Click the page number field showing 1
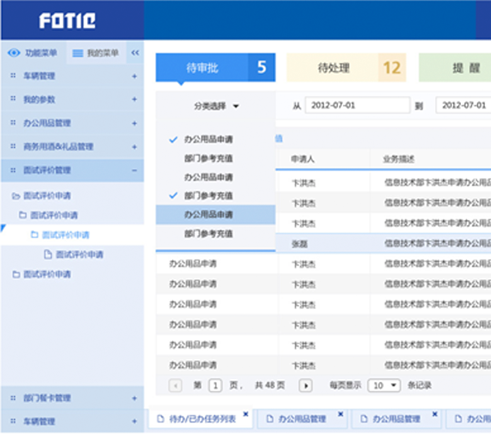Screen dimensions: 491x434 point(215,386)
